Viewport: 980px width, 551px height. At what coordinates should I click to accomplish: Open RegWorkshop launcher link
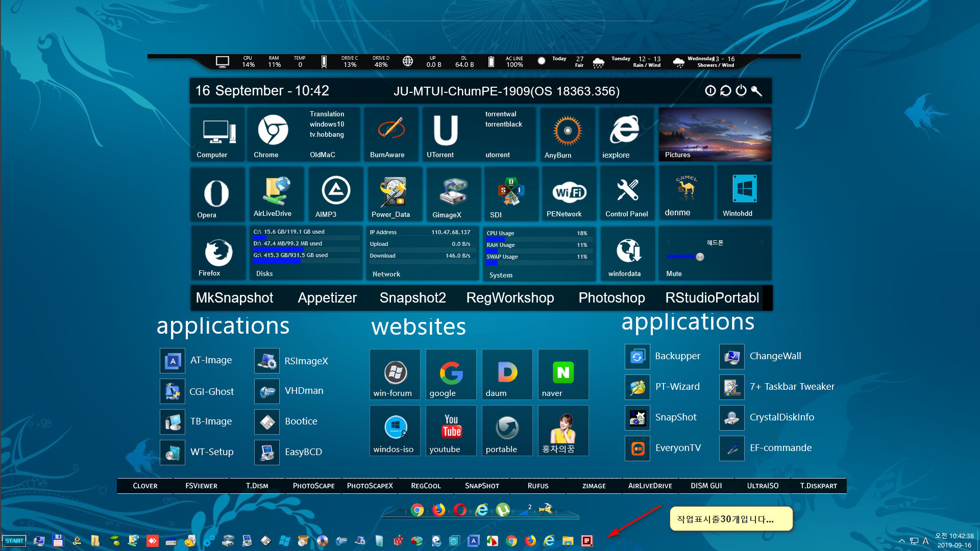pyautogui.click(x=510, y=298)
